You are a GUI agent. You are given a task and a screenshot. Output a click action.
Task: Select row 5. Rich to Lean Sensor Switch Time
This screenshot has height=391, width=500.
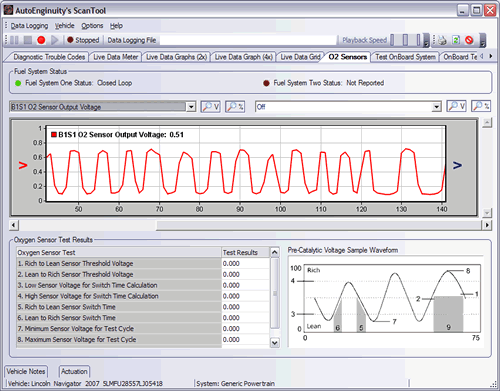coord(143,307)
